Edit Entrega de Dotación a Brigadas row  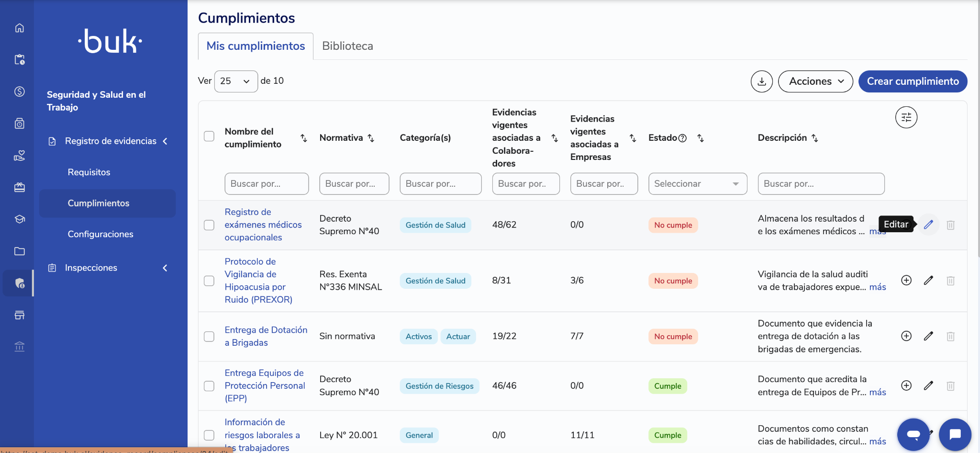(x=928, y=336)
